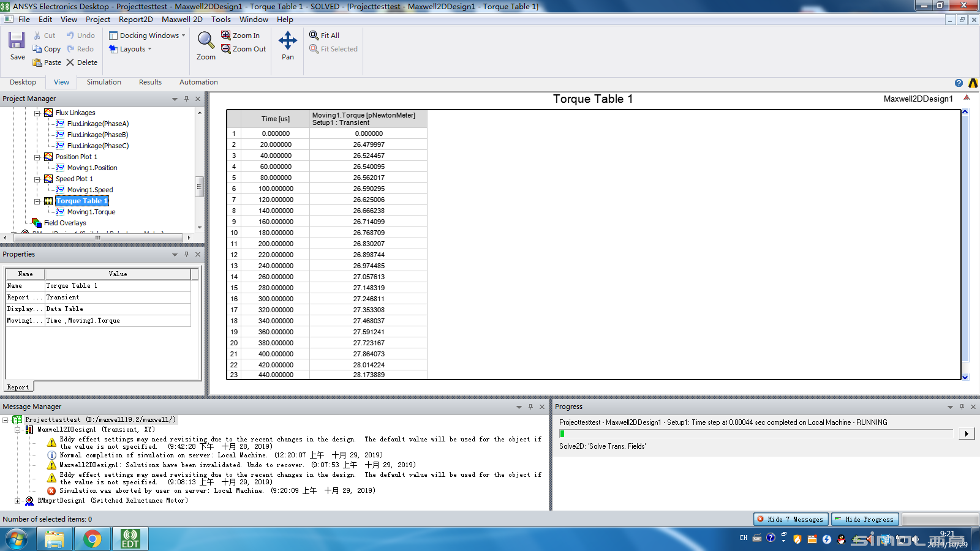Open the Windows Start menu
This screenshot has width=980, height=551.
(x=17, y=539)
